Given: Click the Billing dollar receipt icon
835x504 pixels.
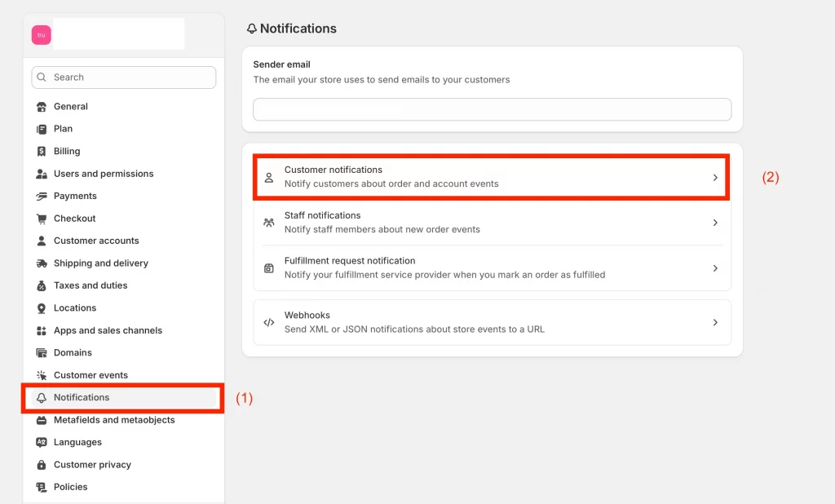Looking at the screenshot, I should 42,152.
